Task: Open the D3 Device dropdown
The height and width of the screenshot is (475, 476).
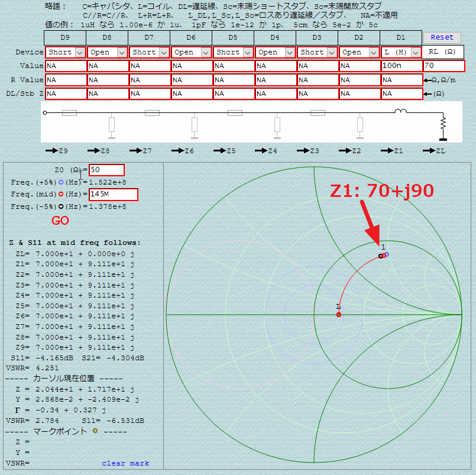Action: [x=317, y=52]
